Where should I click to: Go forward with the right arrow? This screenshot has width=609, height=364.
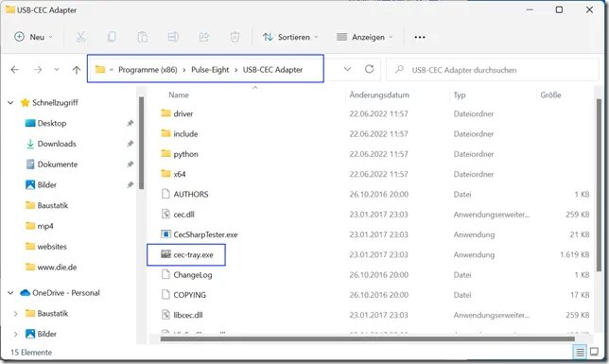point(38,70)
